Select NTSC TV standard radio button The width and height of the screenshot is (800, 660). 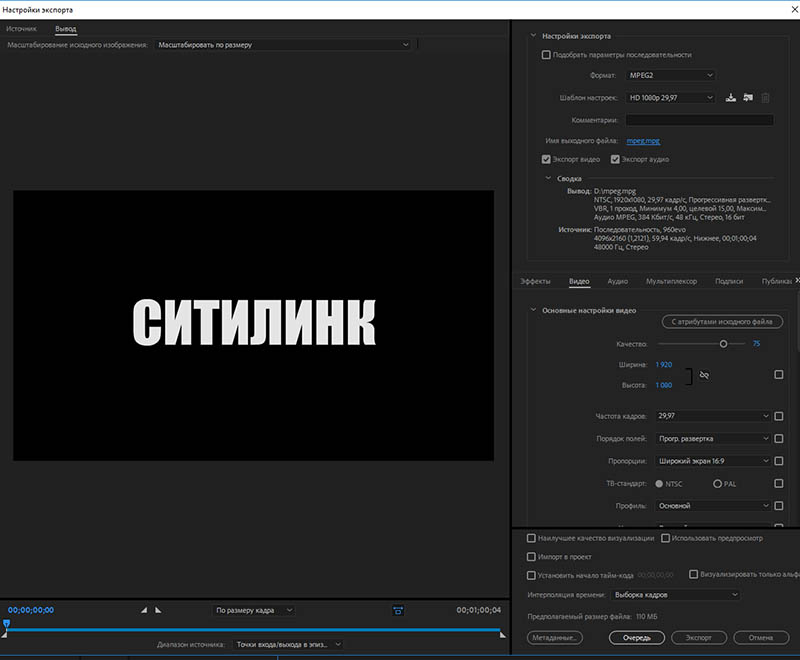point(659,484)
